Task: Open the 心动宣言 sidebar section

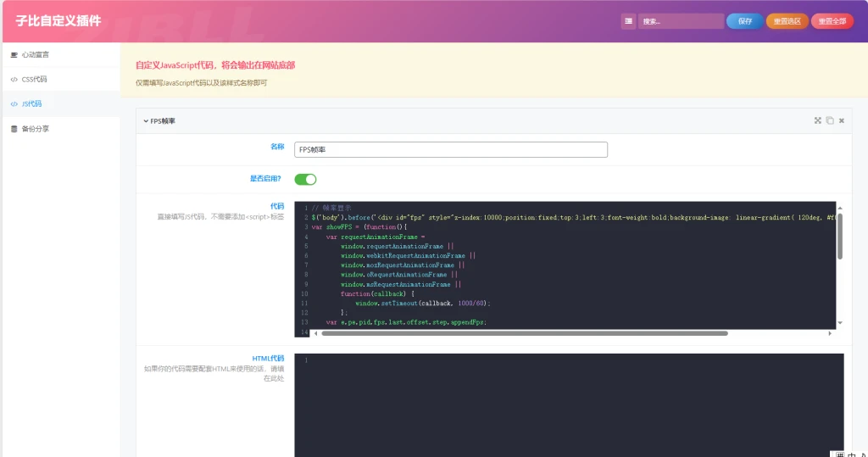Action: tap(36, 54)
